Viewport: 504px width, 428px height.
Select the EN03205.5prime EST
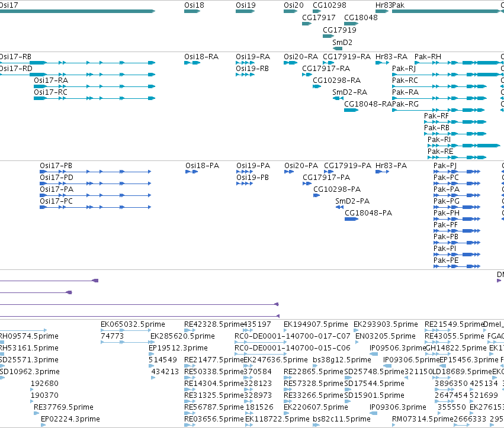click(x=357, y=342)
